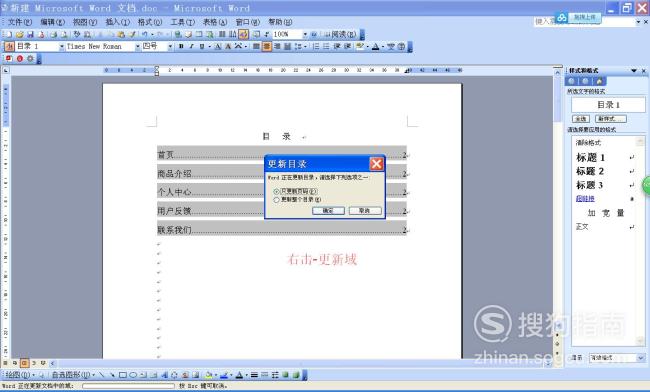
Task: Click the Undo arrow icon
Action: tap(145, 34)
